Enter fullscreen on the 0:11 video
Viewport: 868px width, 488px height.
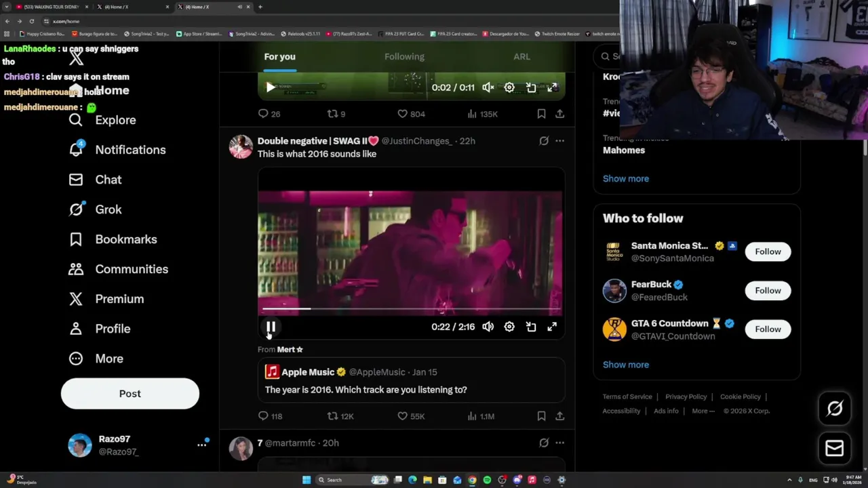tap(552, 87)
